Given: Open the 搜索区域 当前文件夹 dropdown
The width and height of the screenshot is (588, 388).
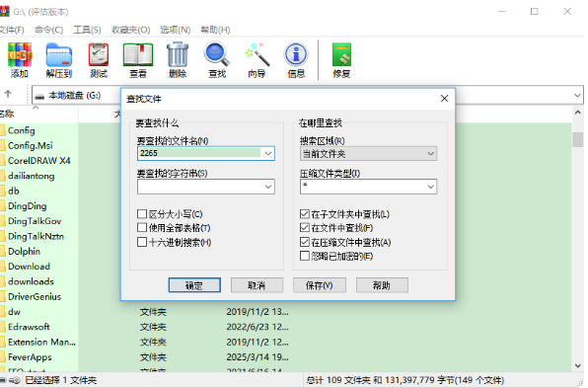Looking at the screenshot, I should (368, 153).
